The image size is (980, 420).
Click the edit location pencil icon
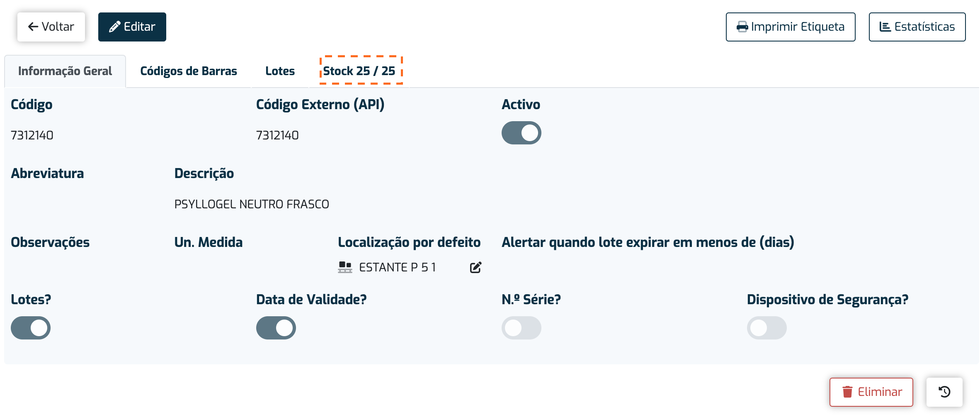(x=475, y=267)
